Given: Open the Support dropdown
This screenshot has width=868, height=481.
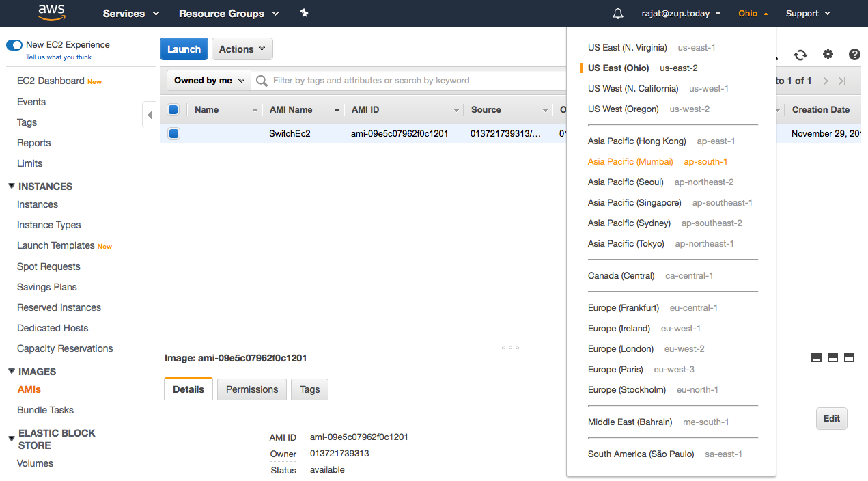Looking at the screenshot, I should point(808,14).
